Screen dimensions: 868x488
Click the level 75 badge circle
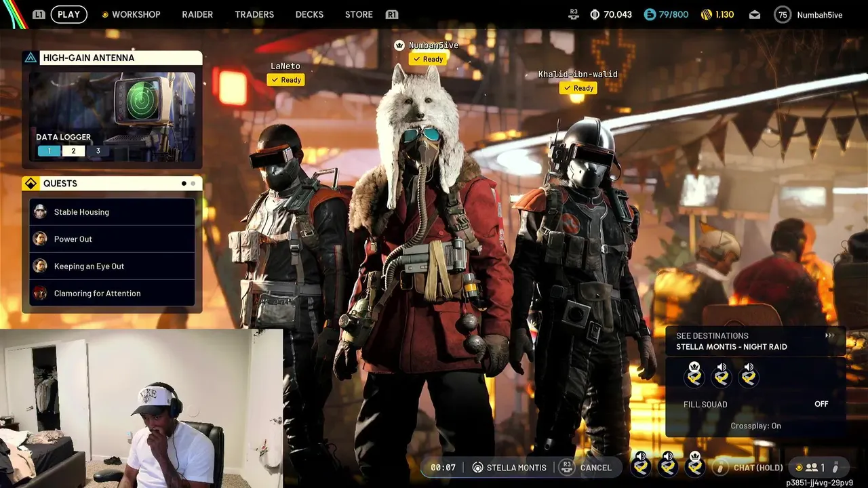783,15
